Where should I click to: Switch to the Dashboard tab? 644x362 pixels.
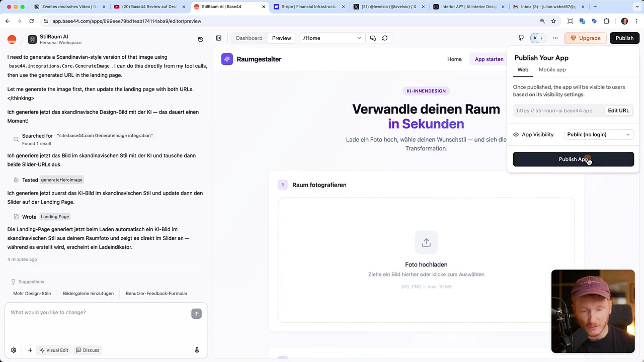click(249, 38)
